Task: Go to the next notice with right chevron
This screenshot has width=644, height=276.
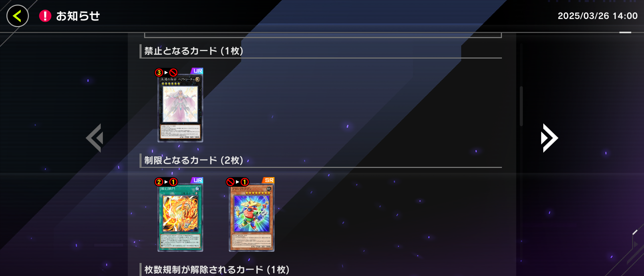Action: [x=549, y=138]
